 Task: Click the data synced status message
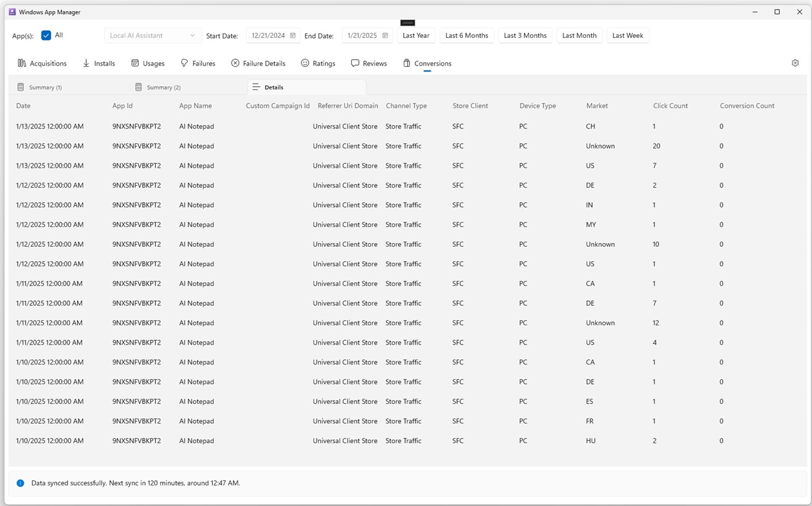[136, 483]
